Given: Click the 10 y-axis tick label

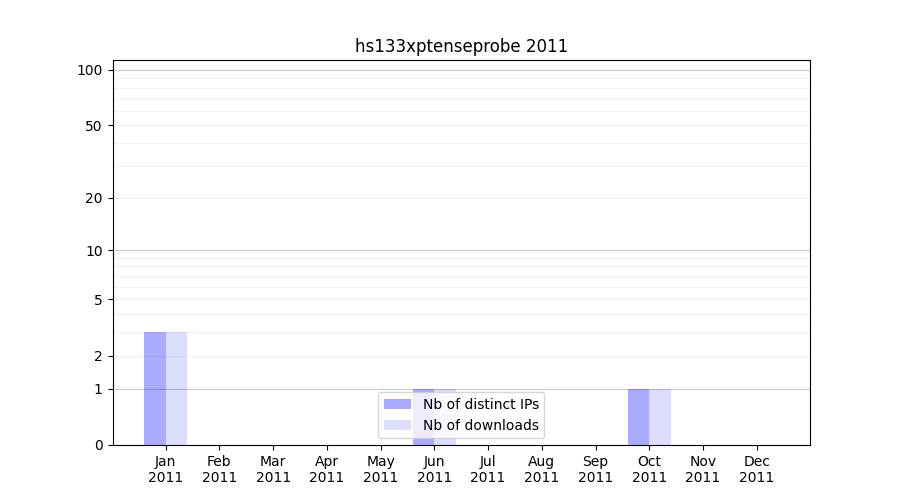Looking at the screenshot, I should [93, 251].
